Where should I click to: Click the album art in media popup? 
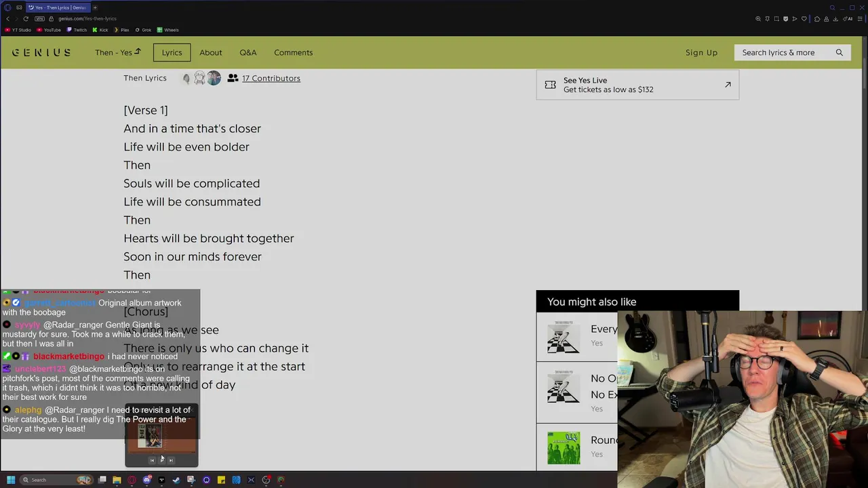[x=150, y=434]
